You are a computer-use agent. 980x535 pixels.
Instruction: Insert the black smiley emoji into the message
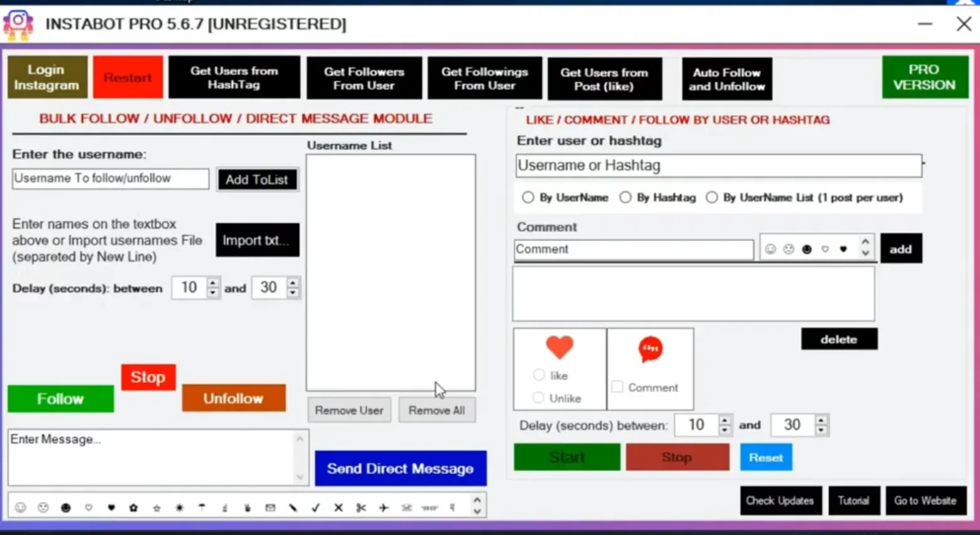tap(66, 507)
